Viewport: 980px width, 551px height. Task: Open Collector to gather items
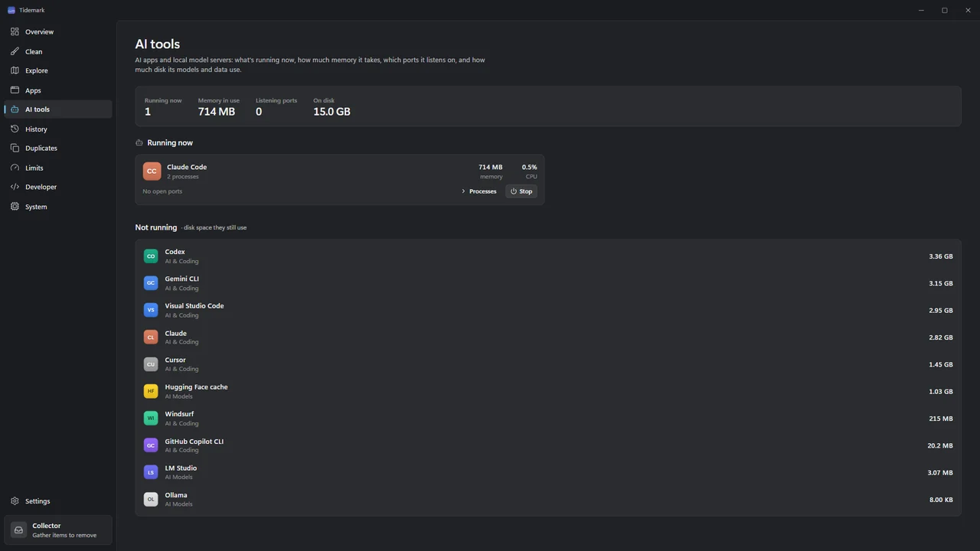point(58,530)
